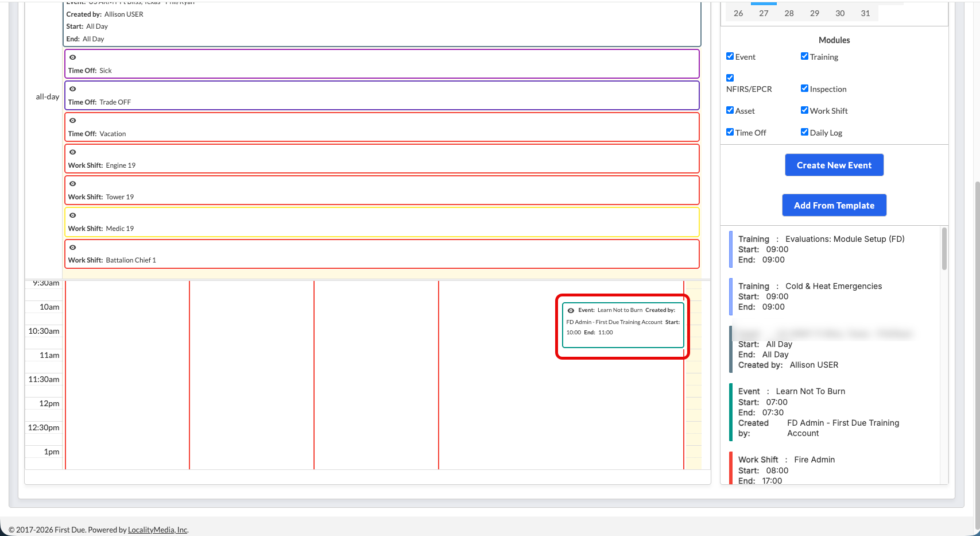Select day 29 in mini calendar
Image resolution: width=980 pixels, height=536 pixels.
[815, 13]
